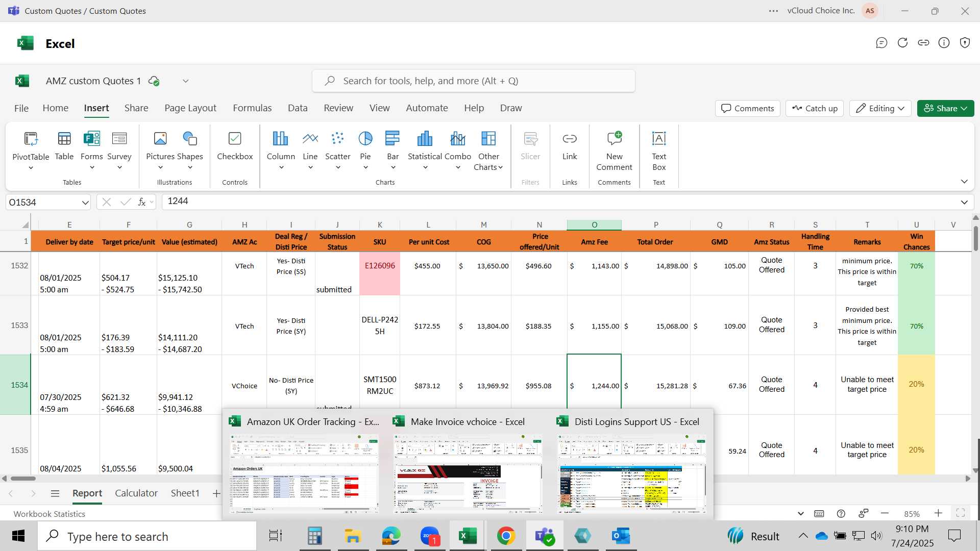980x551 pixels.
Task: Switch to the Data tab
Action: 298,108
